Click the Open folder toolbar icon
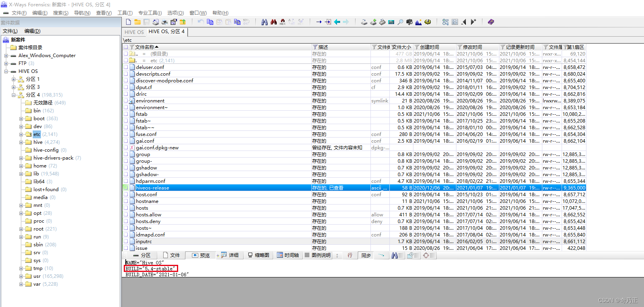644x307 pixels. pyautogui.click(x=137, y=22)
